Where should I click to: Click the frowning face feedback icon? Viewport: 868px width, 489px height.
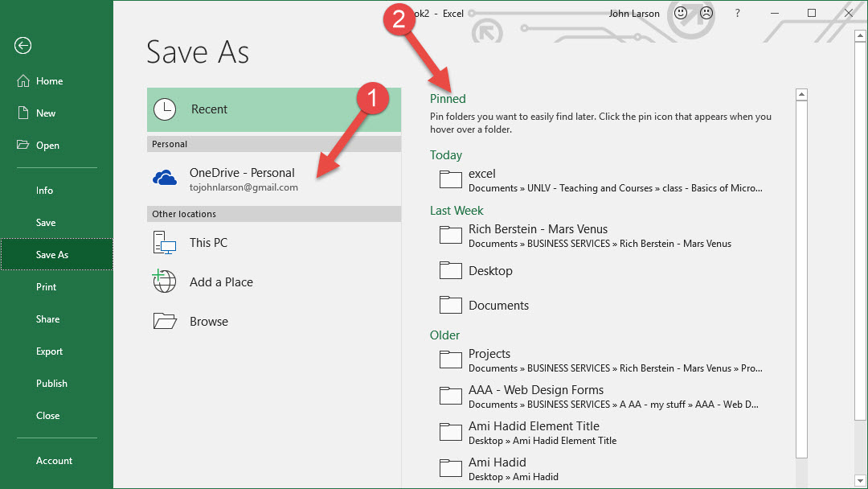[706, 13]
